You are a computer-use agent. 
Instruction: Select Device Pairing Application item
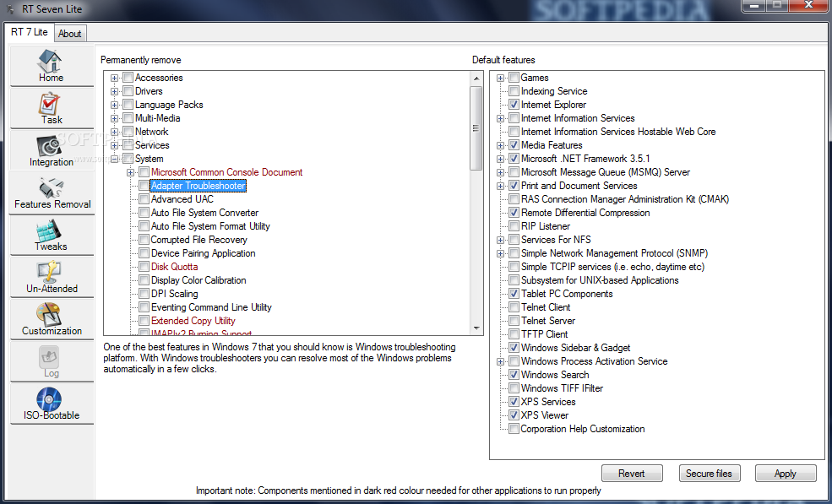pyautogui.click(x=204, y=253)
